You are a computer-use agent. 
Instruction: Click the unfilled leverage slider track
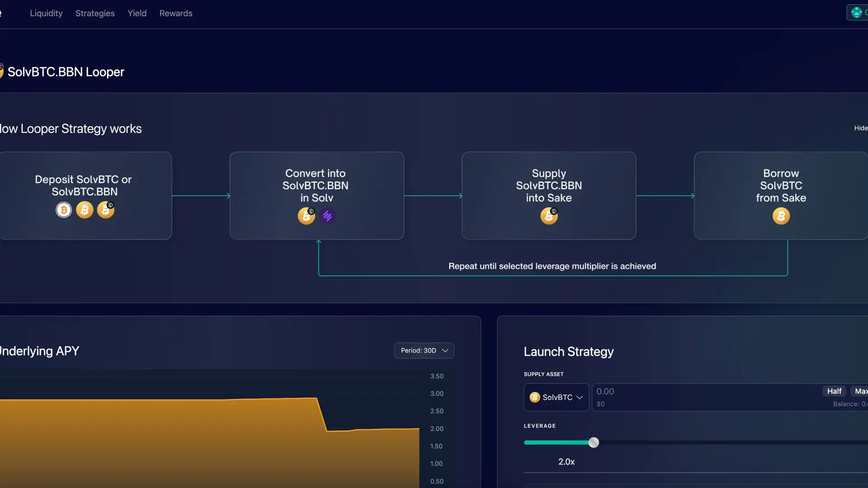(x=732, y=442)
